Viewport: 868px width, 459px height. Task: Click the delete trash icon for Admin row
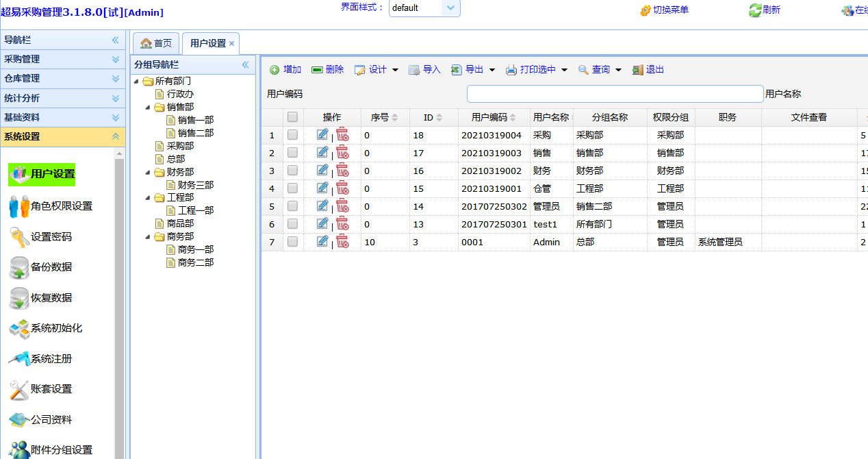342,241
